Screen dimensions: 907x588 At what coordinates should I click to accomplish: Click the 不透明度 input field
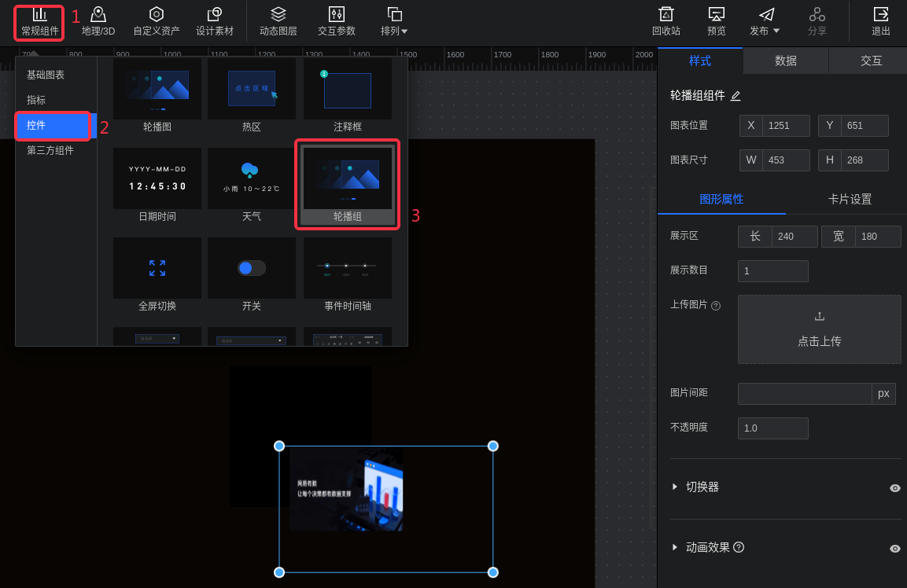tap(772, 428)
